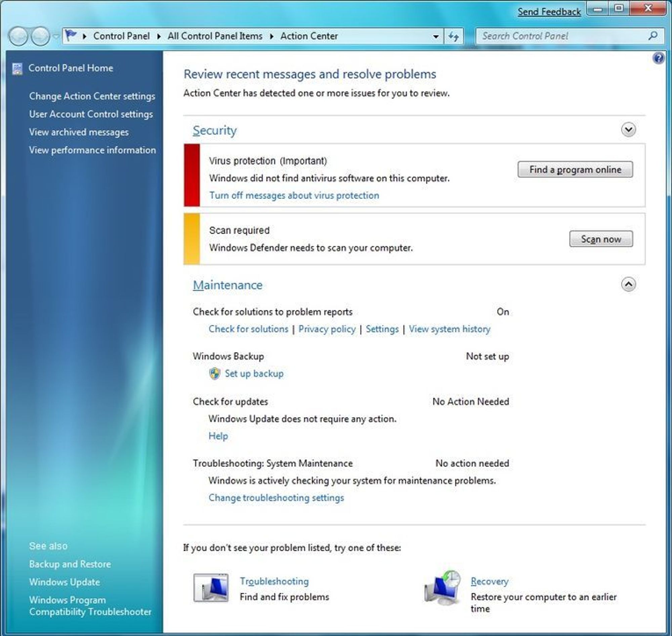Click 'Check for updates' row label

[x=230, y=402]
